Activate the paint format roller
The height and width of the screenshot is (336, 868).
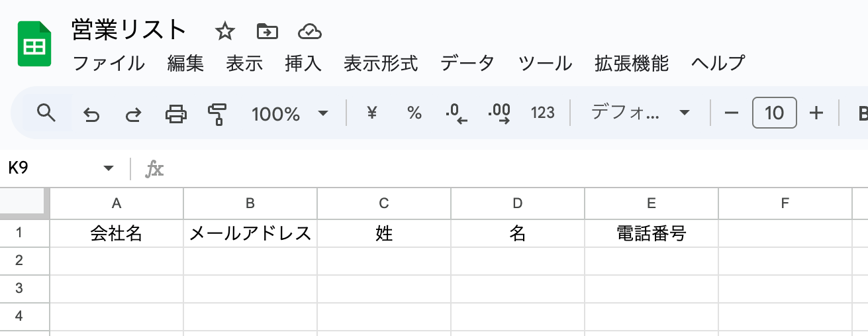point(217,114)
